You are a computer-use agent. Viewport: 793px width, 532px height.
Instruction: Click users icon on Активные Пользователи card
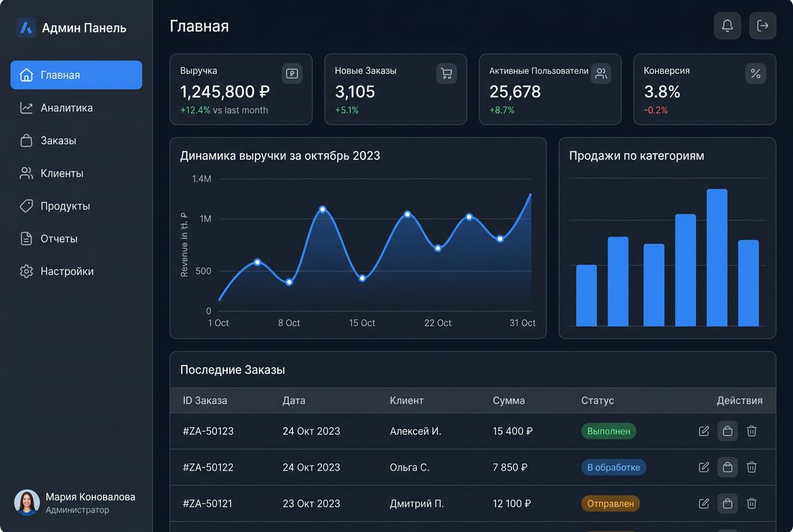click(601, 73)
